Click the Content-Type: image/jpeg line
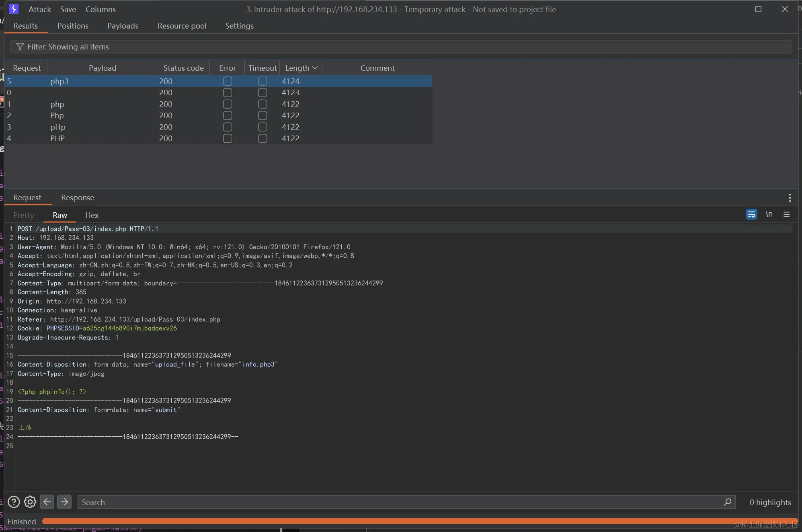Image resolution: width=802 pixels, height=532 pixels. 61,374
